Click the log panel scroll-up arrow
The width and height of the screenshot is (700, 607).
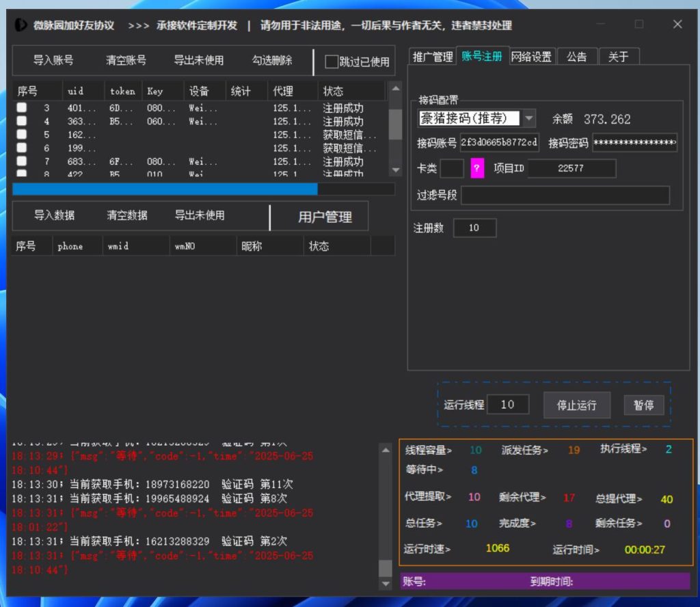[x=386, y=448]
